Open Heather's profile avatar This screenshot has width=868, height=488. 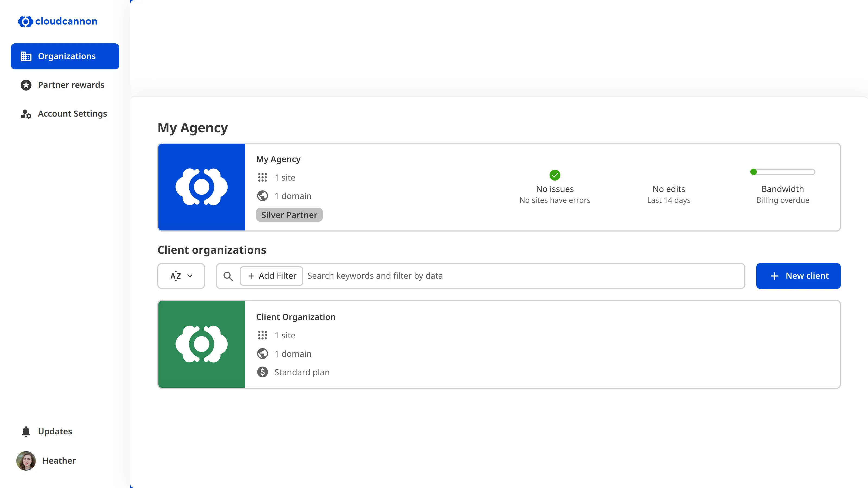25,461
